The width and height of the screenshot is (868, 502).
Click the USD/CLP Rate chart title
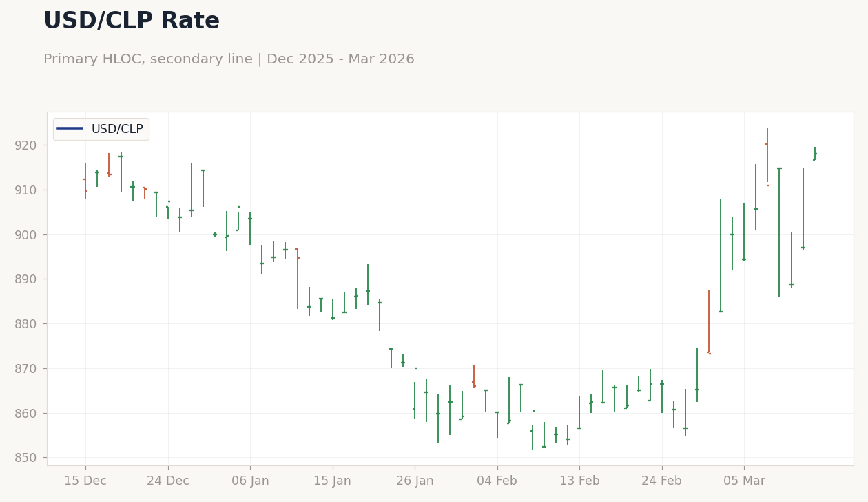(132, 21)
